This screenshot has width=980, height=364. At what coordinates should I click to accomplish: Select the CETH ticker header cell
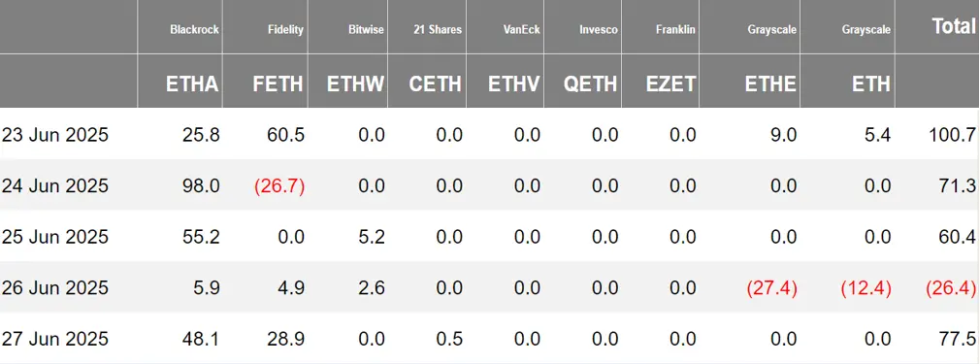[436, 83]
